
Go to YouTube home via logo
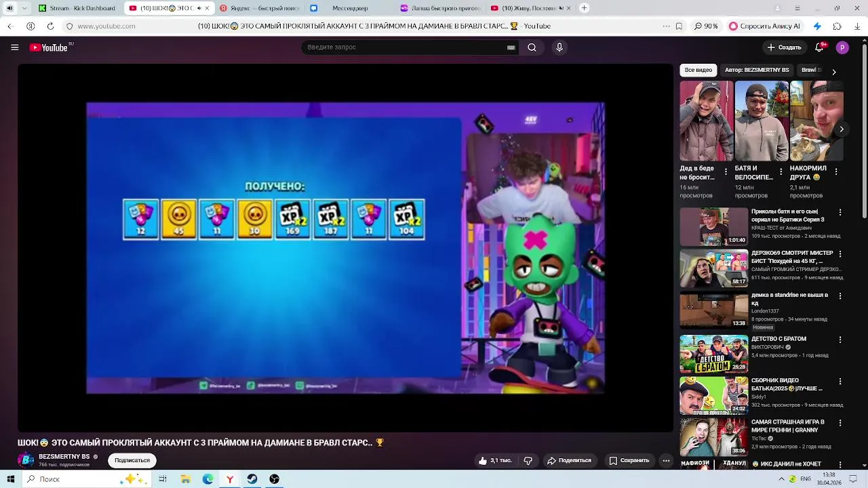coord(49,47)
